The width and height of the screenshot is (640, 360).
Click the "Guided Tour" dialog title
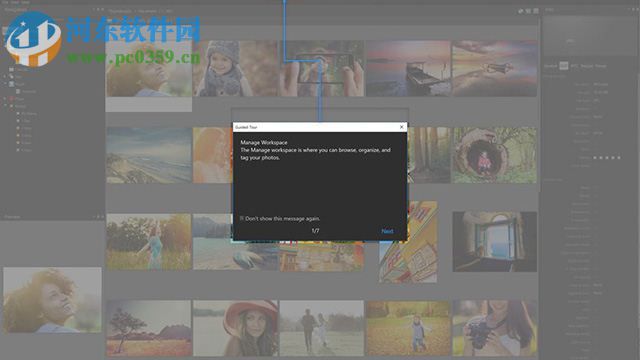246,127
